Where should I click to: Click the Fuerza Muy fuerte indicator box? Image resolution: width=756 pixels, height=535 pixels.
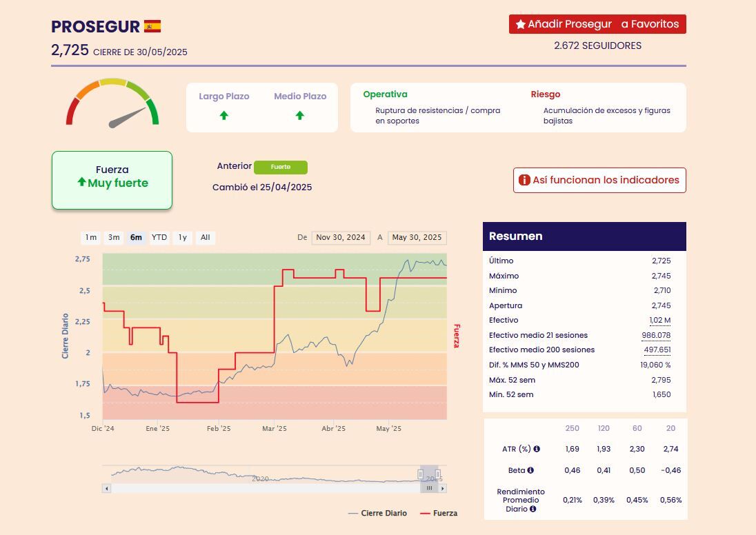[x=112, y=180]
